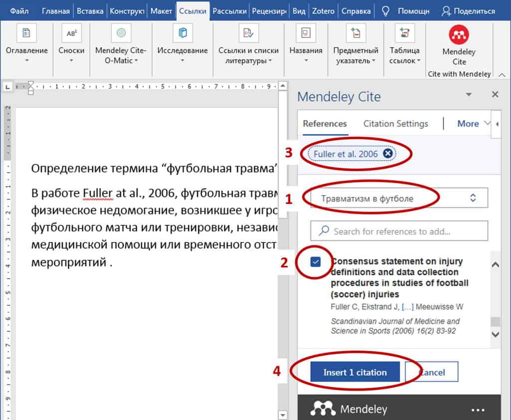Click the Consensus statement reference title

(x=400, y=278)
